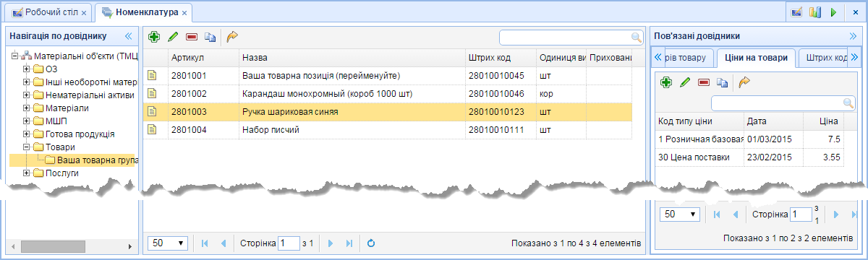Go to next page in the prices panel pager

835,214
